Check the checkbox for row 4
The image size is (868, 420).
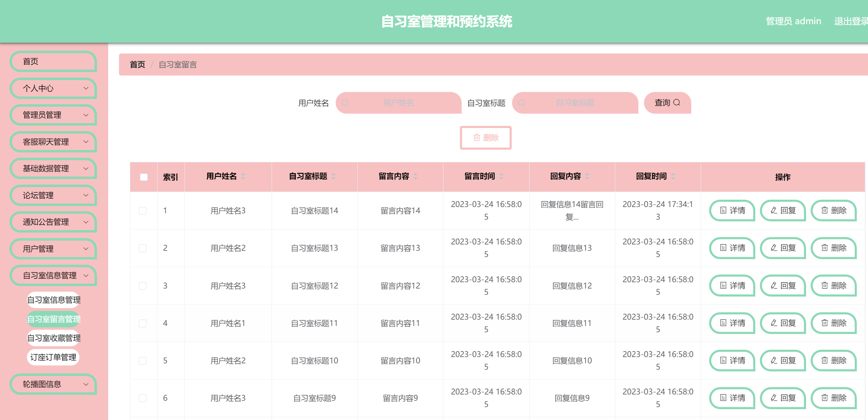coord(142,323)
